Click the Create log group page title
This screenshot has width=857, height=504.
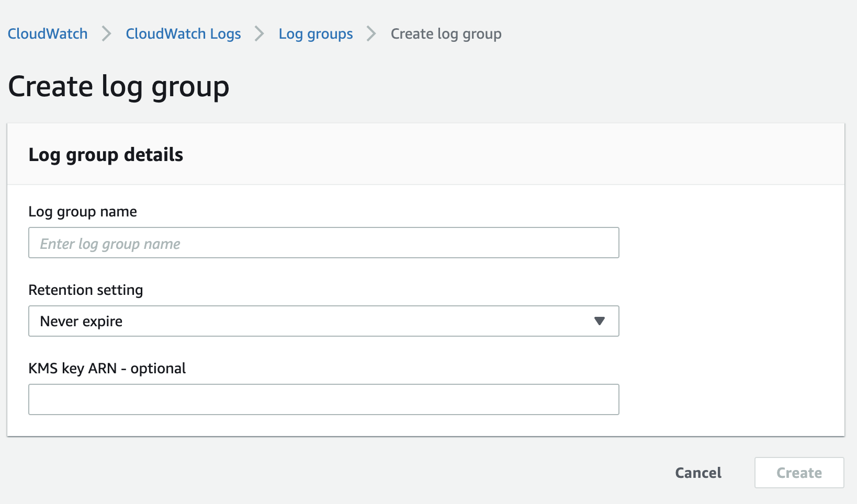tap(119, 87)
